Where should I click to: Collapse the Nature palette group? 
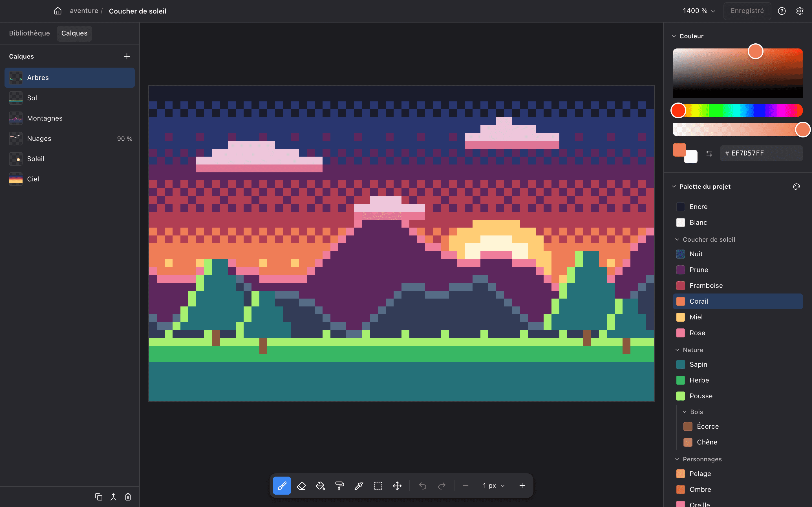(677, 350)
